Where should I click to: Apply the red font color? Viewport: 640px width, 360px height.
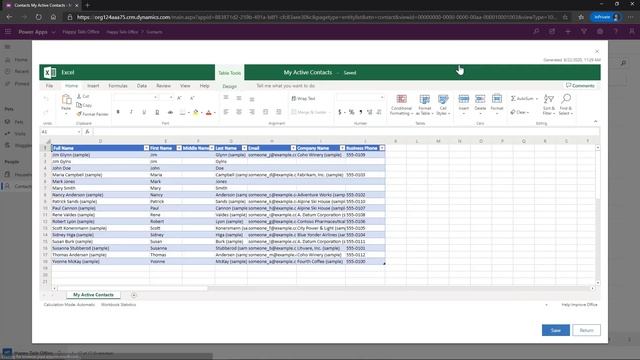pos(209,112)
